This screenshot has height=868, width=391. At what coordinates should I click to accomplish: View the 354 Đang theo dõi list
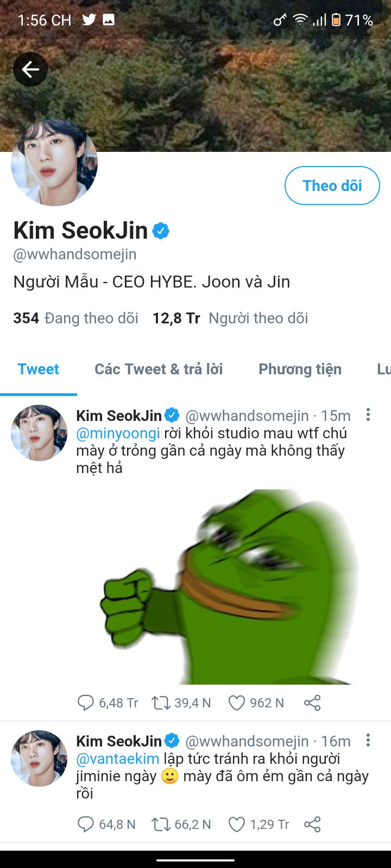click(75, 318)
